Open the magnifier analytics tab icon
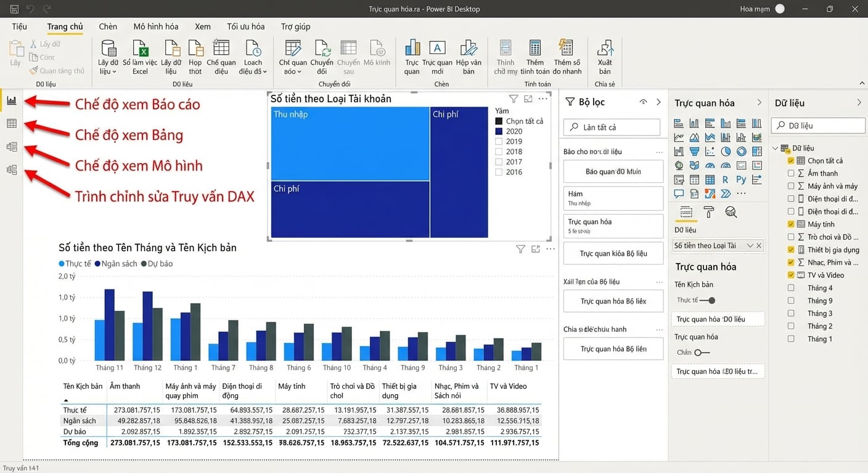 731,212
